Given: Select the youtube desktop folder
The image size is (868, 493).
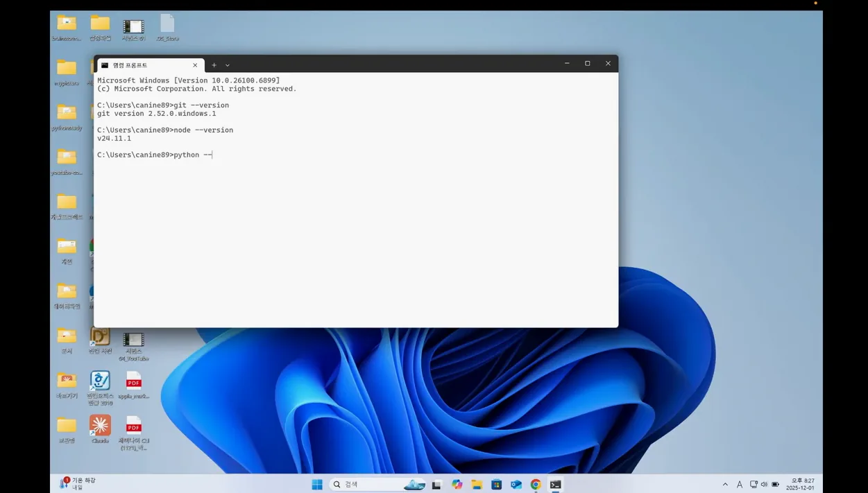Looking at the screenshot, I should point(67,162).
